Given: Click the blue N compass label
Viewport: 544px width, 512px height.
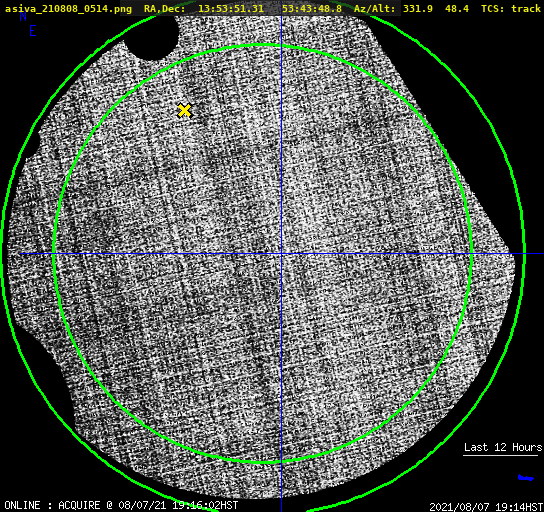Looking at the screenshot, I should pyautogui.click(x=23, y=16).
